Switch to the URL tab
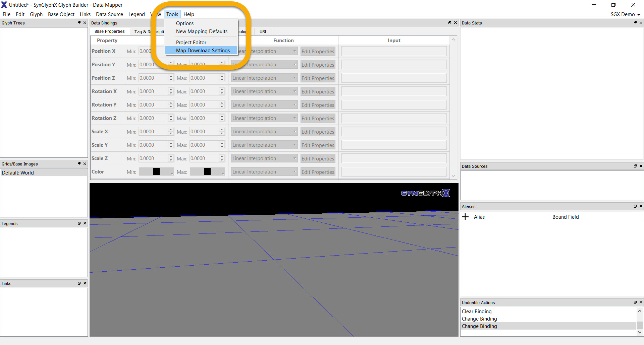 263,32
